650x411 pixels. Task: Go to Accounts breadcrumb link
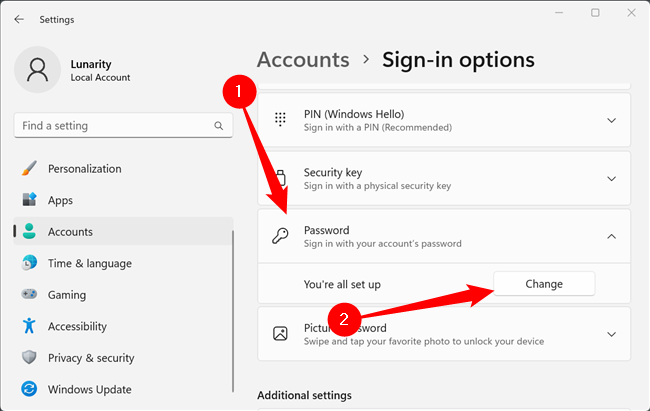(303, 60)
